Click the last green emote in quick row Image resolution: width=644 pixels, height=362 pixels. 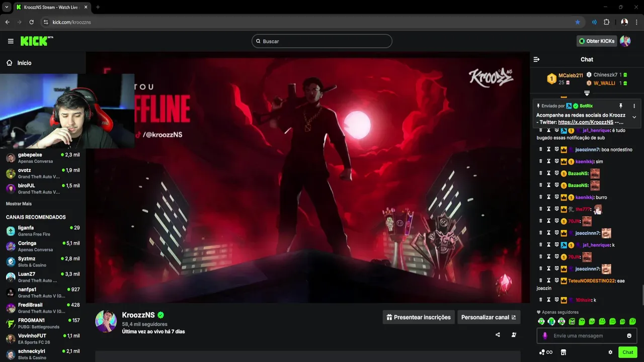[x=632, y=321]
